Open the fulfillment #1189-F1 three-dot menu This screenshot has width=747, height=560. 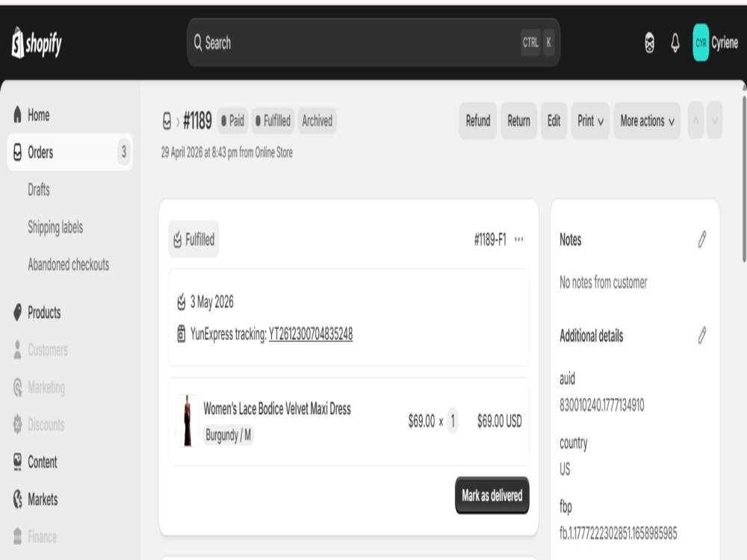click(519, 240)
